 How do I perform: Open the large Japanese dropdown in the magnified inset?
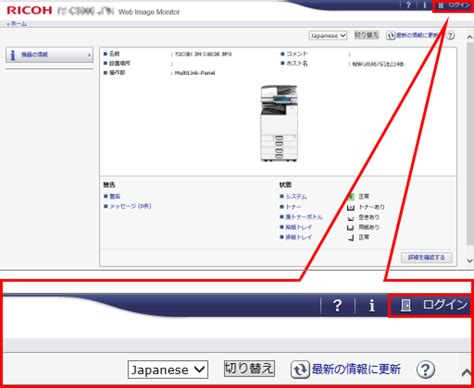click(x=168, y=369)
